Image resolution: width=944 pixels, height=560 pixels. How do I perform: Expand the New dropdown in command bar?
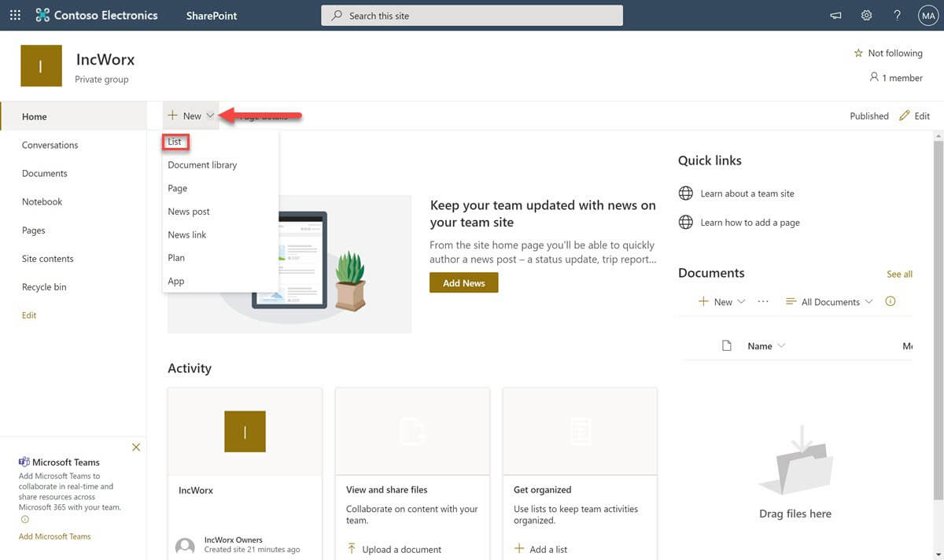point(191,116)
